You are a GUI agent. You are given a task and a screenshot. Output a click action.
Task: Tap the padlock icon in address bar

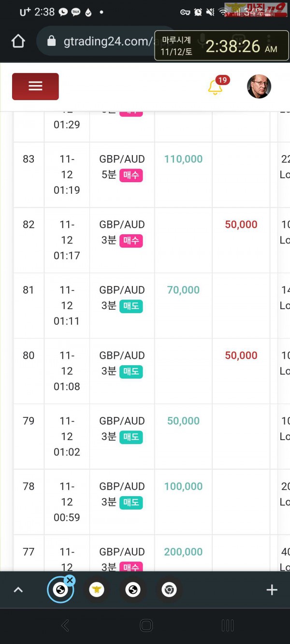tap(51, 42)
